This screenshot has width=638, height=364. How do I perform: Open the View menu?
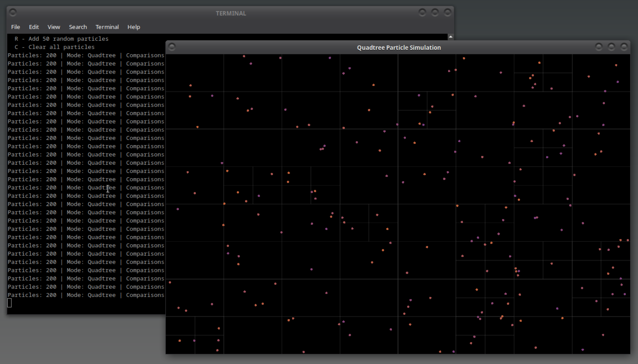tap(54, 27)
